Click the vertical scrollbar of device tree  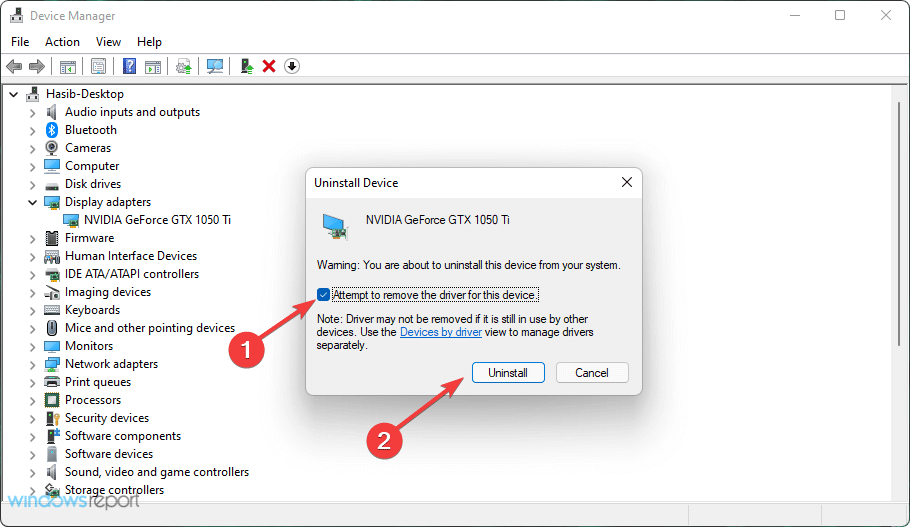click(x=898, y=225)
